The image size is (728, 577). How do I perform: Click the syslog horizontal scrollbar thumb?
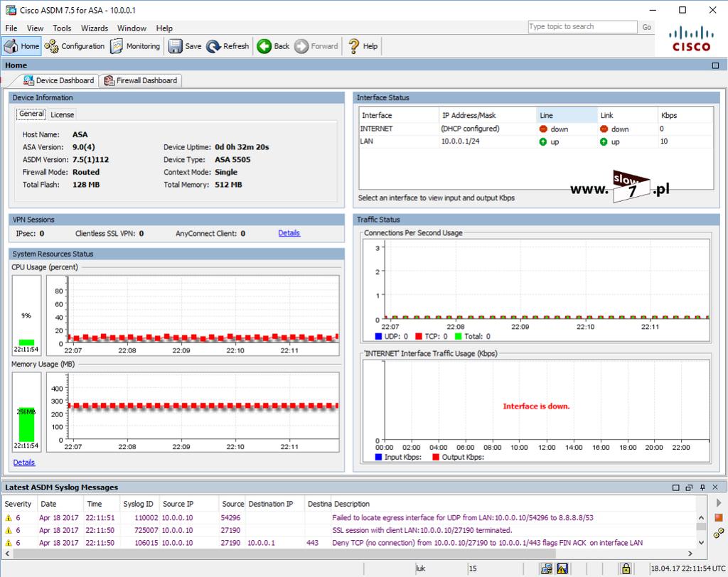pyautogui.click(x=284, y=554)
